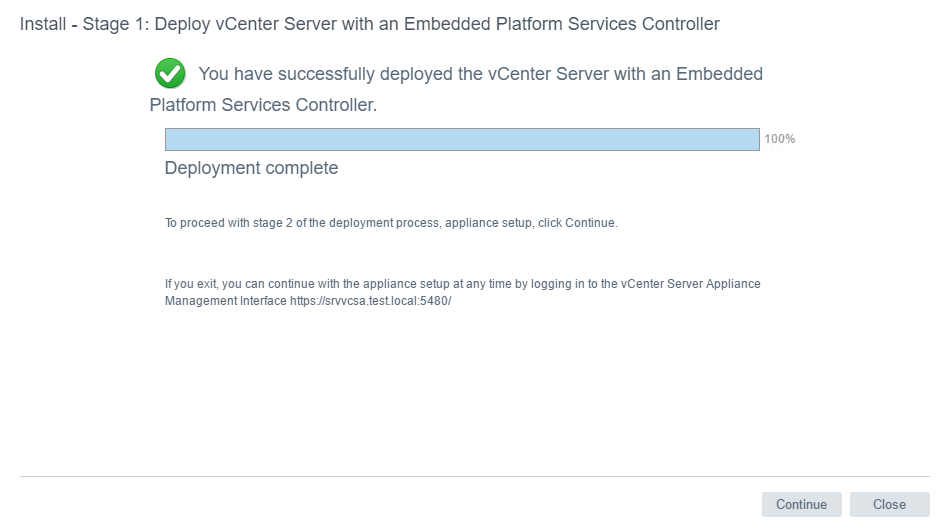945x526 pixels.
Task: Click the 'To proceed with stage 2' instruction
Action: (391, 223)
